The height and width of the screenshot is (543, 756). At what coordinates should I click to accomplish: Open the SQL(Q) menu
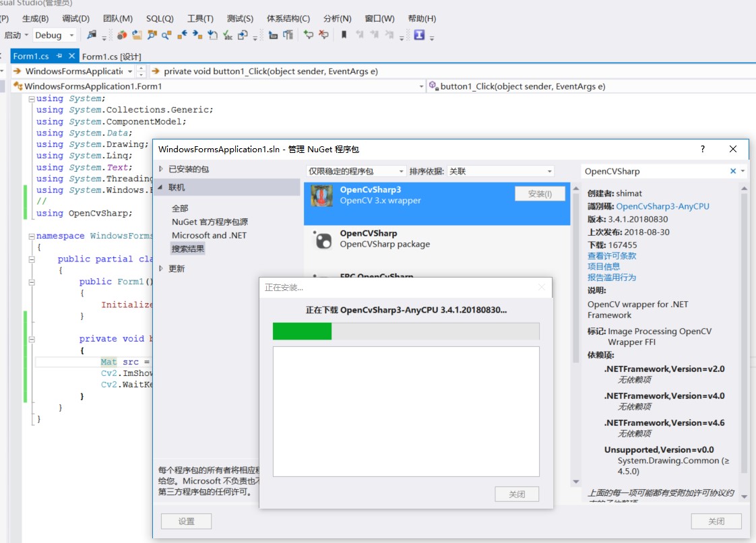159,18
